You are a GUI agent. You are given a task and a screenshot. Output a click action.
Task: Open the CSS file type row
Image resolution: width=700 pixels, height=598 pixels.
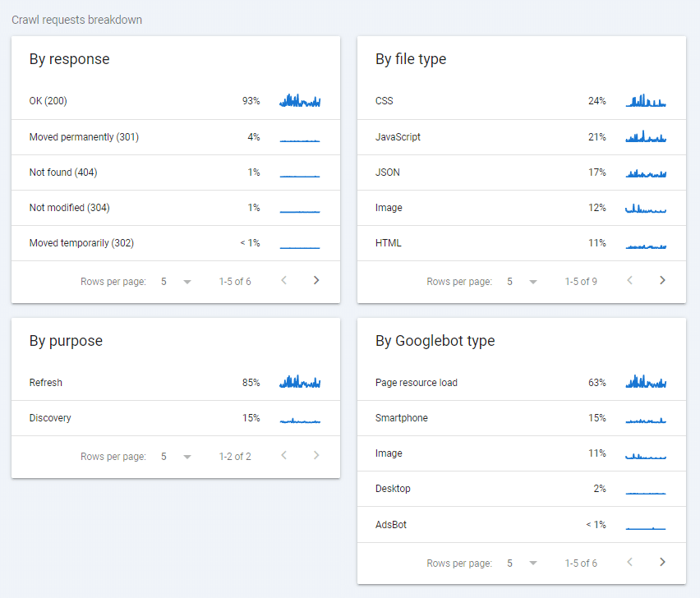(522, 101)
